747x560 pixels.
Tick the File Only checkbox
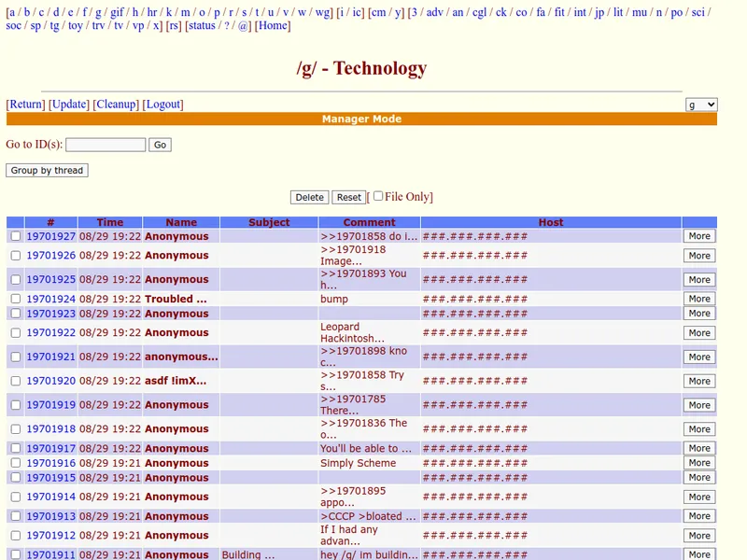coord(378,196)
